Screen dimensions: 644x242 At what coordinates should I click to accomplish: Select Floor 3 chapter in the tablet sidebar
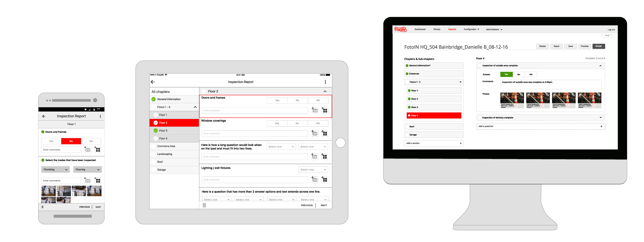click(163, 130)
